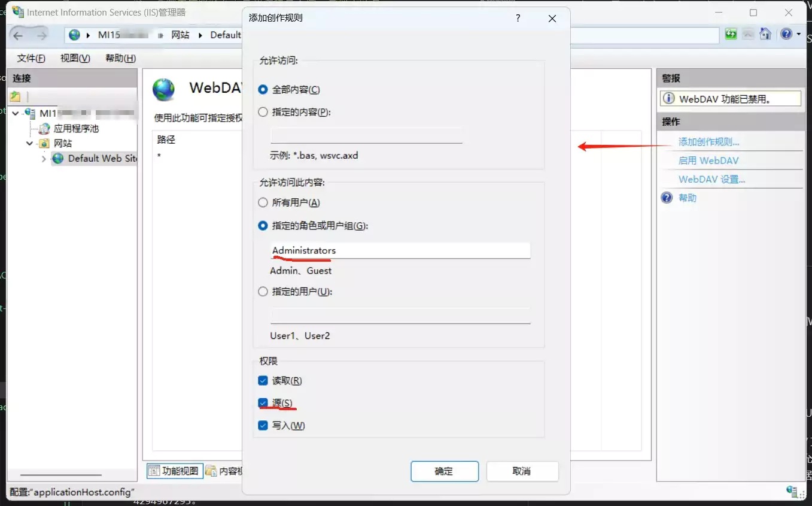
Task: Click the help icon in the 操作 pane
Action: [x=667, y=198]
